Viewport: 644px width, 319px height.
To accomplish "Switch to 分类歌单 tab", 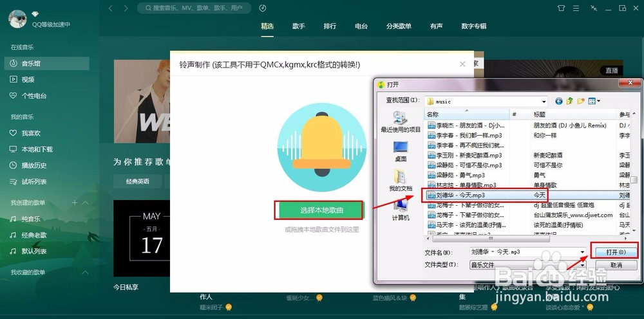I will (x=399, y=26).
